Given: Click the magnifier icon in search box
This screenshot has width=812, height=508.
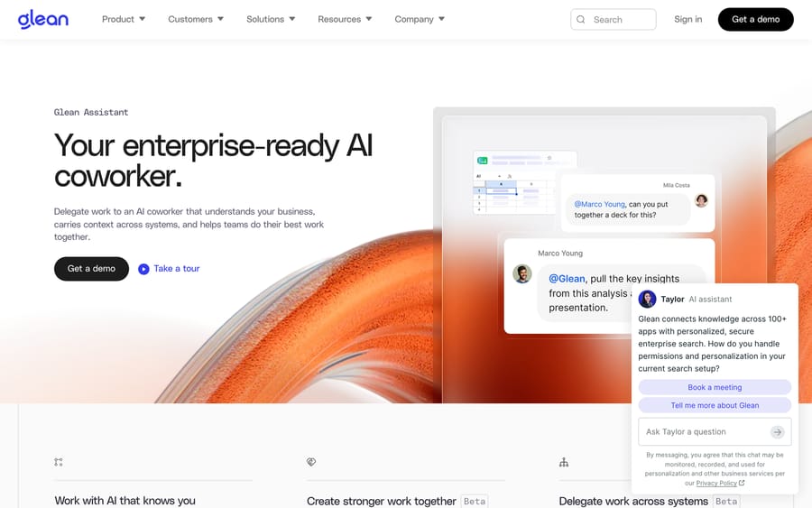Looking at the screenshot, I should (x=581, y=19).
